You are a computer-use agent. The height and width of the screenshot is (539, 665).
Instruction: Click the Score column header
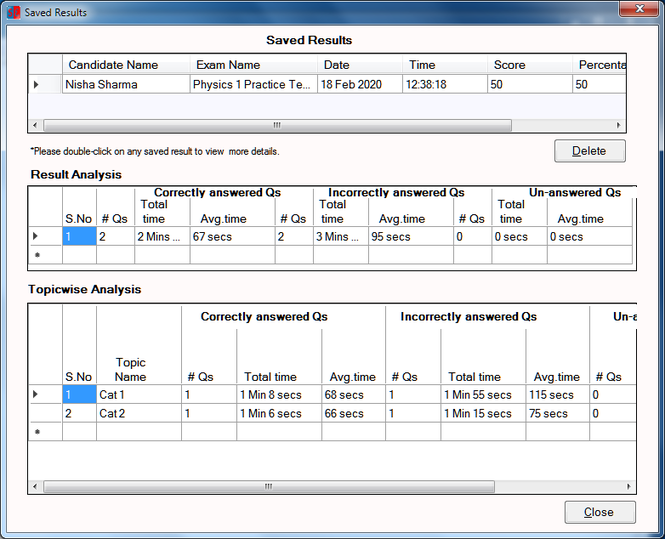click(x=530, y=65)
